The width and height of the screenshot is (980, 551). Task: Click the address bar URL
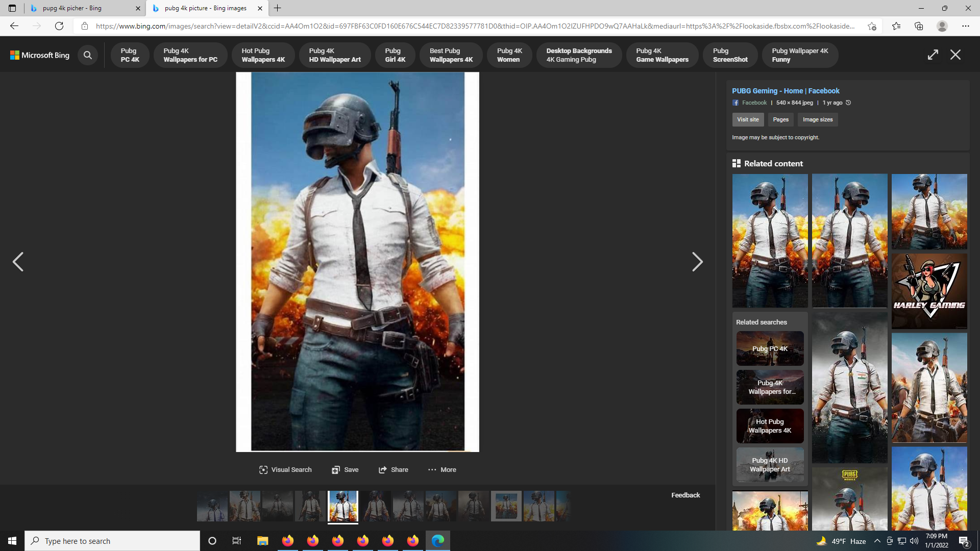click(x=475, y=26)
